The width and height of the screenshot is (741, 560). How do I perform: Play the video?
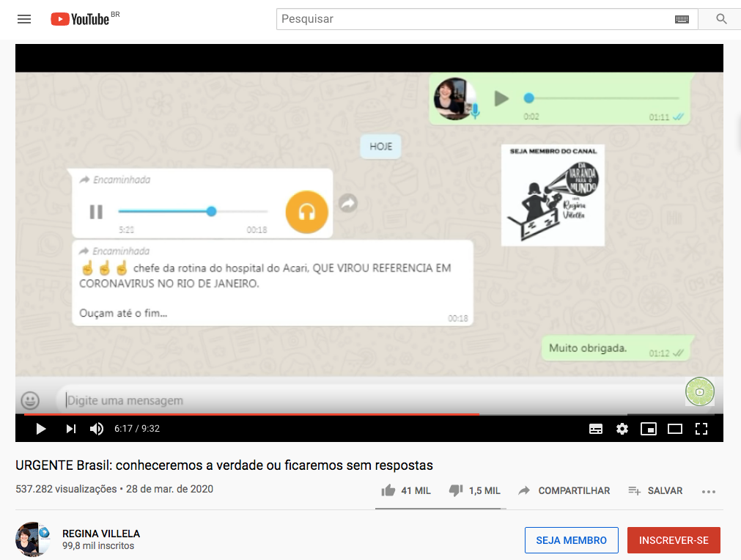click(x=41, y=429)
